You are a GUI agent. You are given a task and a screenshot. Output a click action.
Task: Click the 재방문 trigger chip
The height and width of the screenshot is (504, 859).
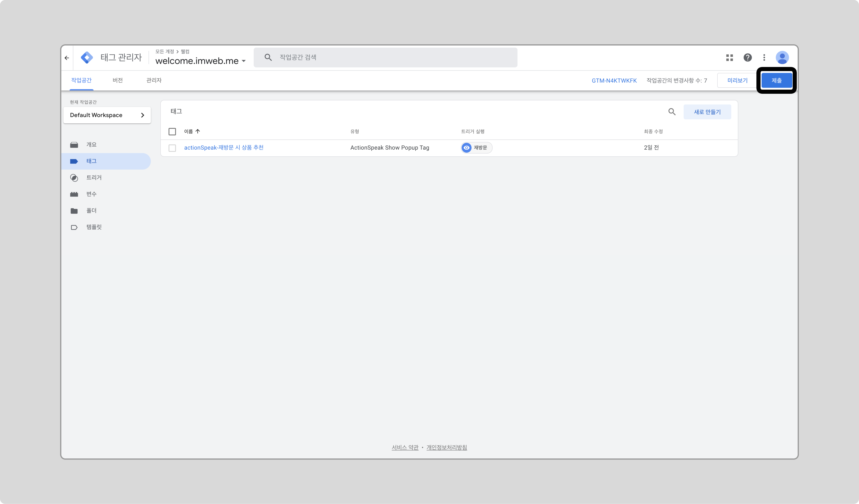click(x=477, y=148)
